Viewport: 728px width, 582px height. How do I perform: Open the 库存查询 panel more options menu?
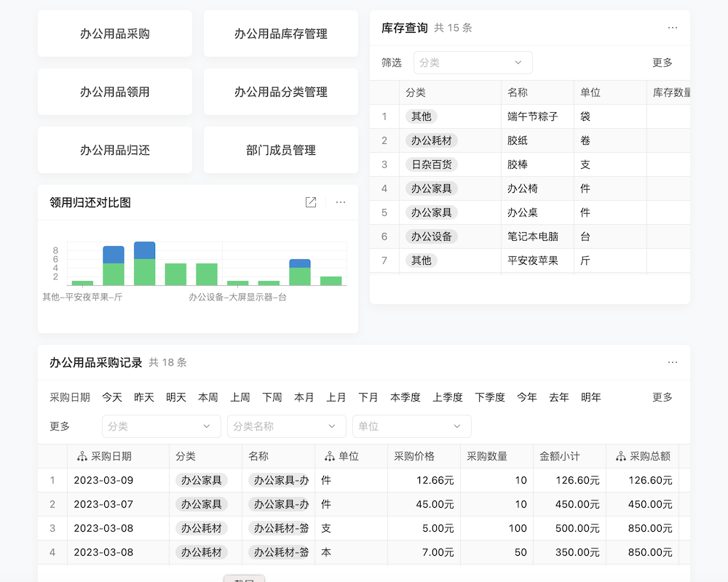673,27
